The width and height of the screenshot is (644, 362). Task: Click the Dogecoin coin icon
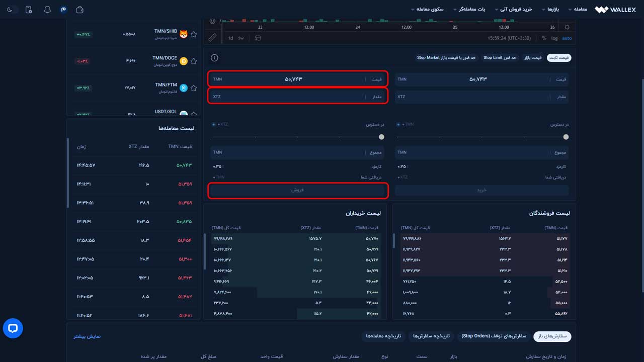tap(184, 61)
